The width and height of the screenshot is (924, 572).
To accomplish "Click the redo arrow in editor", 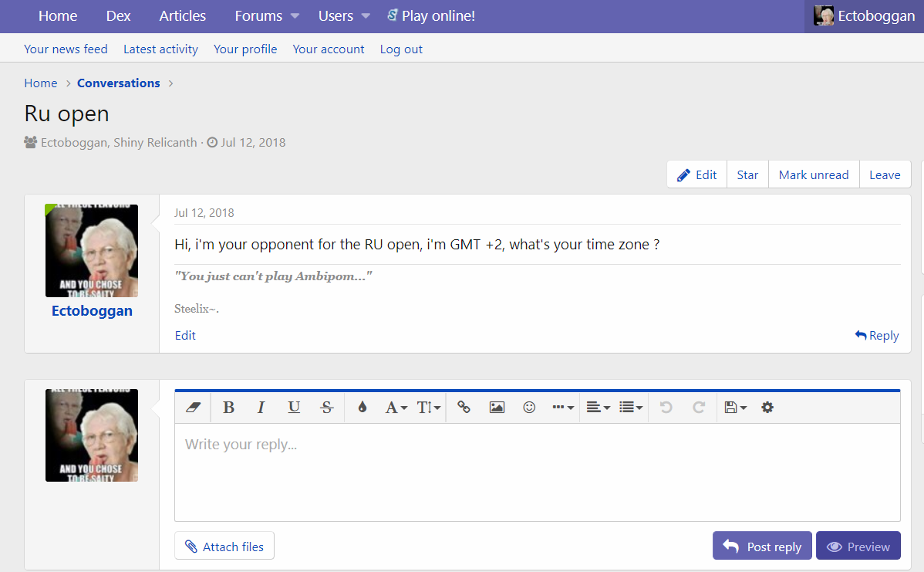I will 699,408.
